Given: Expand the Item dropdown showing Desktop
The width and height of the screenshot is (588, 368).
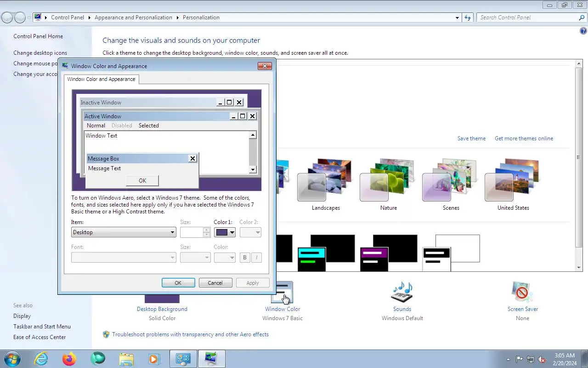Looking at the screenshot, I should [x=124, y=232].
